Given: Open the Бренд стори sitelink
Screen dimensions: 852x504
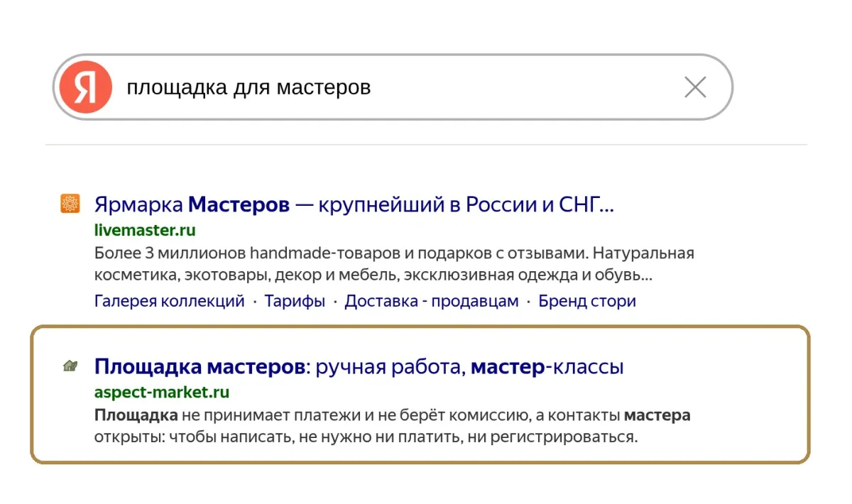Looking at the screenshot, I should pyautogui.click(x=587, y=301).
